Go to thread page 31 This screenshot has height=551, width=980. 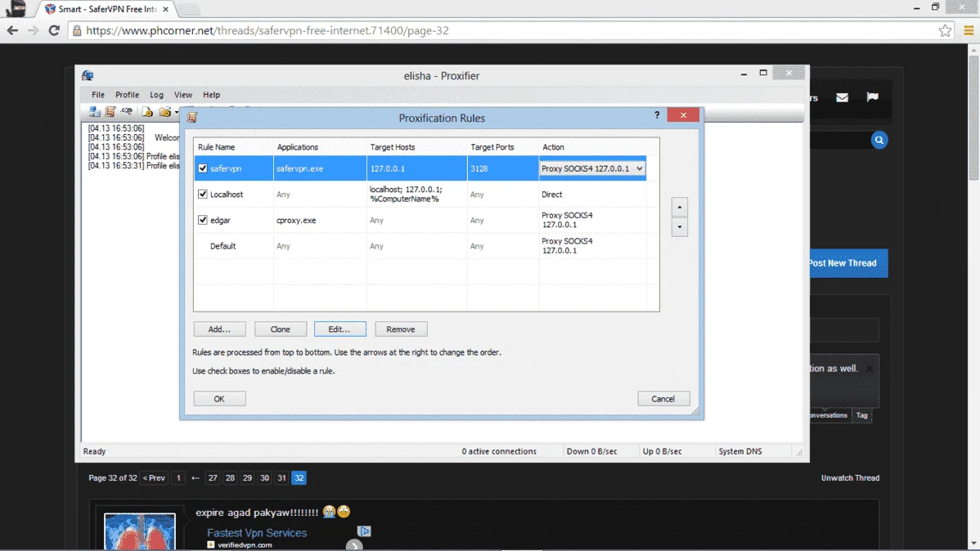(x=282, y=478)
